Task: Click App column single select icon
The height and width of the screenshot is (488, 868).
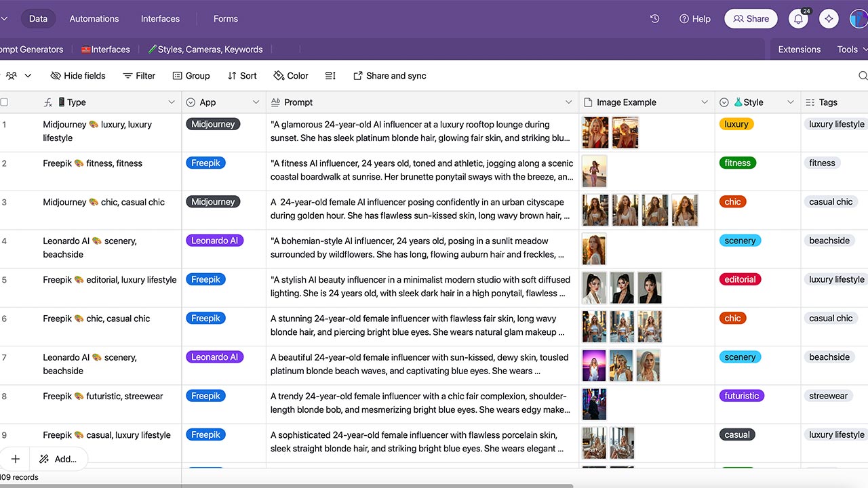Action: (x=191, y=102)
